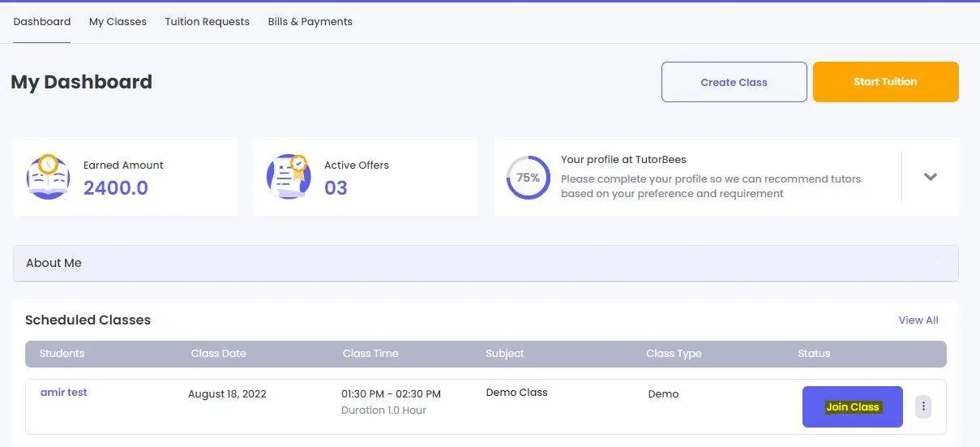980x447 pixels.
Task: Click the orange Start Tuition button
Action: pyautogui.click(x=885, y=82)
